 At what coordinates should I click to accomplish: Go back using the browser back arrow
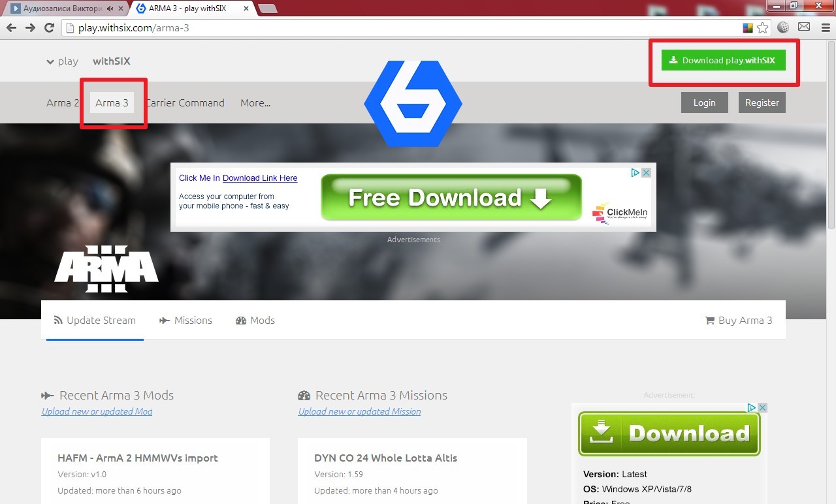point(11,27)
